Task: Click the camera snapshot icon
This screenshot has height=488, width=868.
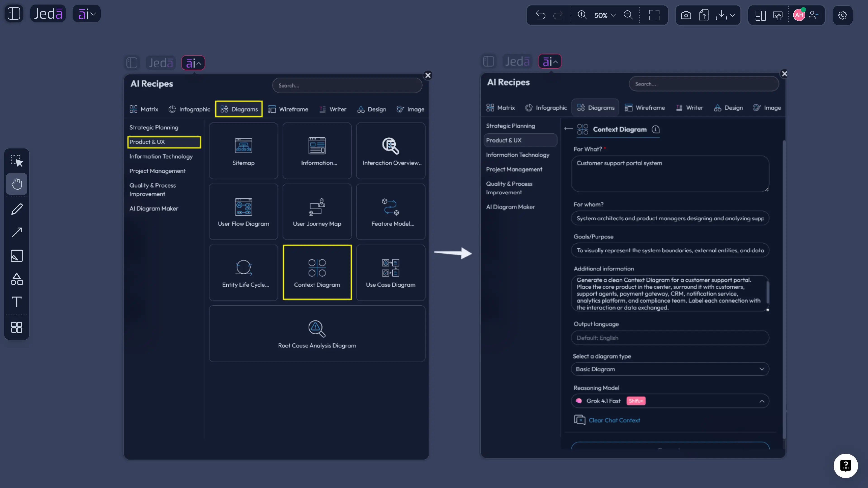Action: coord(686,15)
